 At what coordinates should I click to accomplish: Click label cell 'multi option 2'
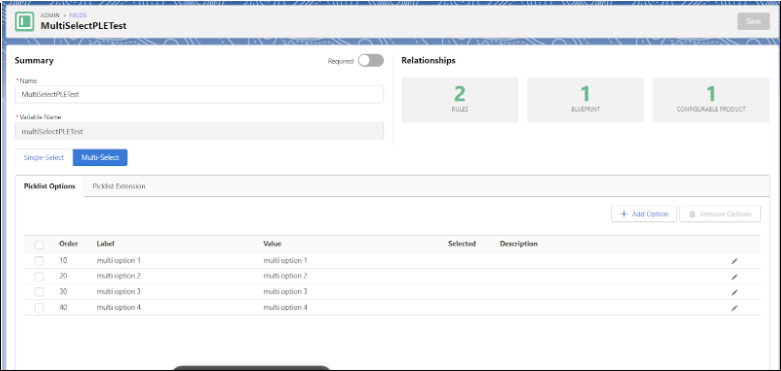pos(119,276)
